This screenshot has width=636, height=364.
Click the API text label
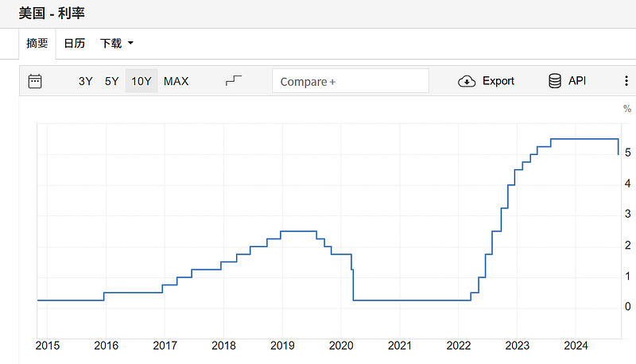click(x=577, y=80)
